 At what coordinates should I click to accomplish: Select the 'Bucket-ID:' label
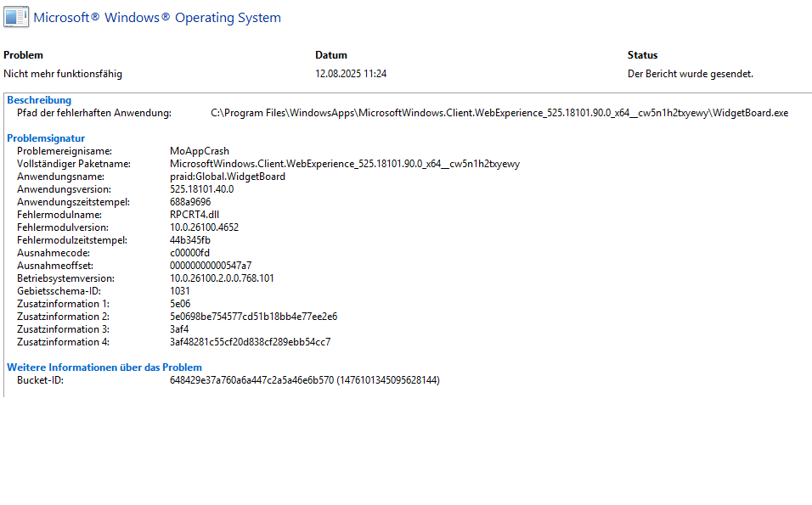pos(41,380)
